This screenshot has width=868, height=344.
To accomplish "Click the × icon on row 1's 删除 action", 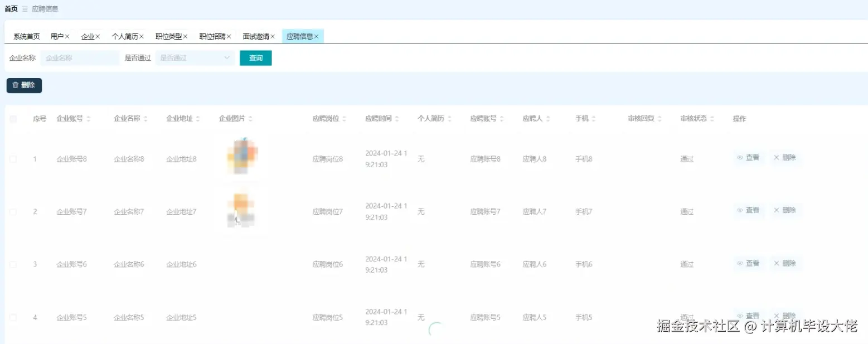I will tap(776, 158).
